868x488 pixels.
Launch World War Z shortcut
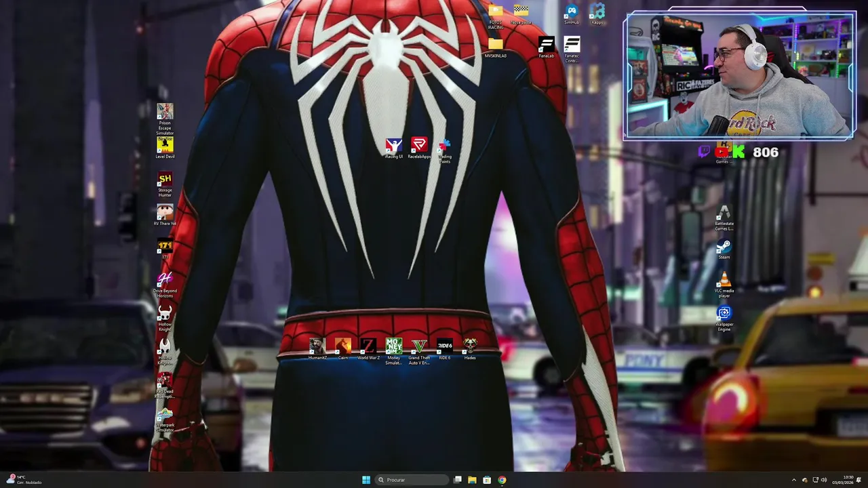[x=368, y=349]
